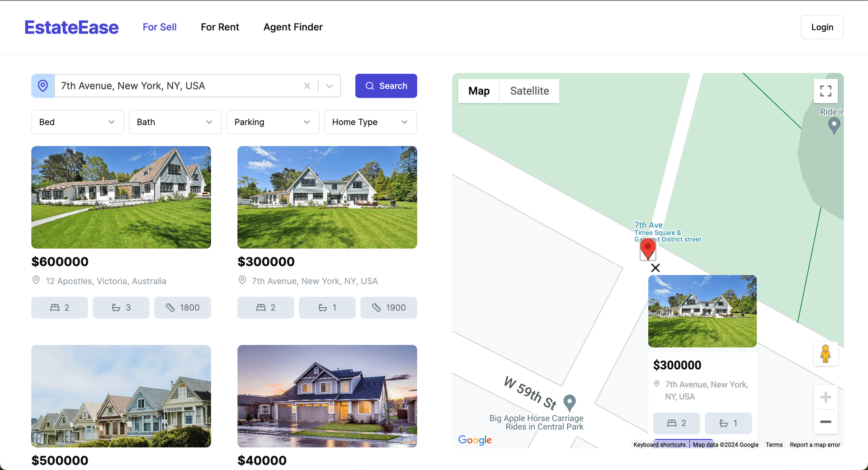Image resolution: width=868 pixels, height=470 pixels.
Task: Open the Bed filter dropdown
Action: 77,122
